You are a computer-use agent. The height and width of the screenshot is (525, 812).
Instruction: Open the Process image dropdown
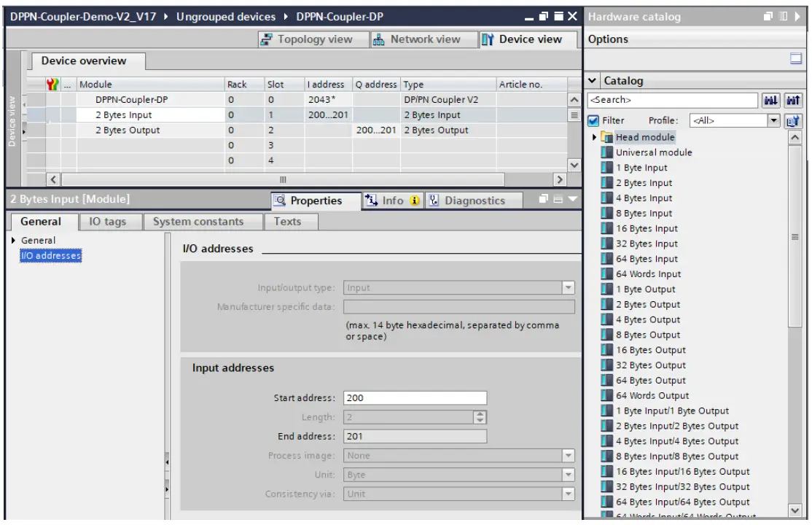tap(568, 456)
